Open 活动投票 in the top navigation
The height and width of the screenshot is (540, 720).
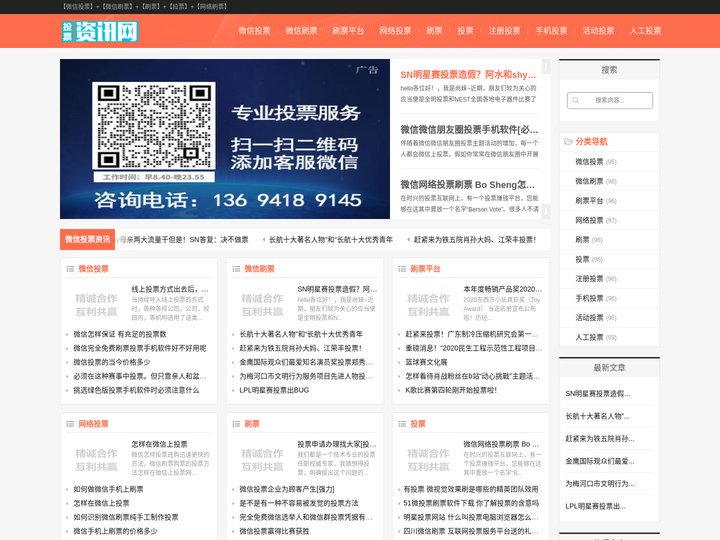(x=598, y=31)
